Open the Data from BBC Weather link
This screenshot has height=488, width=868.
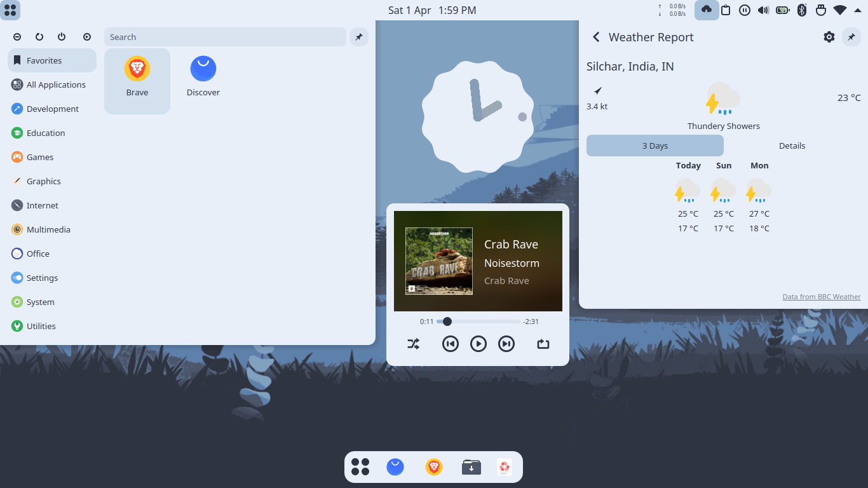coord(822,297)
